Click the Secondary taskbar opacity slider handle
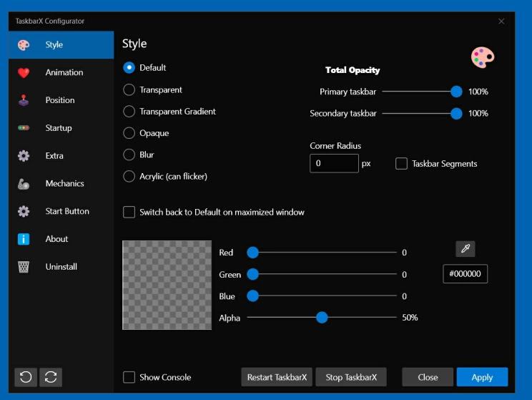532x400 pixels. point(456,113)
